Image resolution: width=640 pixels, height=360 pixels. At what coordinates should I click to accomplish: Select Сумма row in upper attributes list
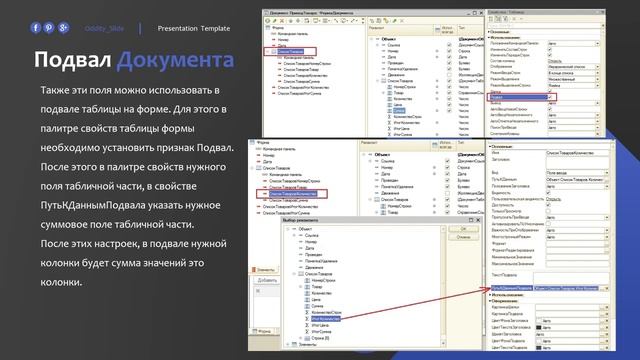pos(399,111)
